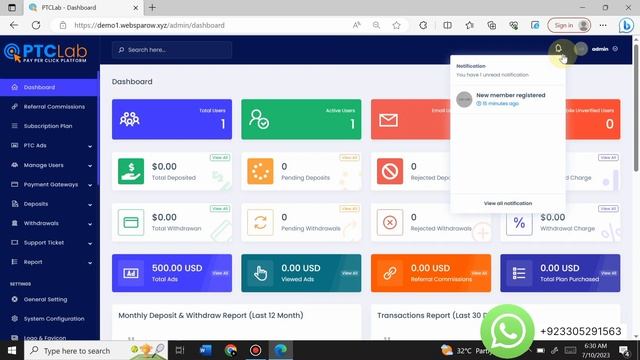Click the Payment Gateways sidebar icon

(x=15, y=184)
